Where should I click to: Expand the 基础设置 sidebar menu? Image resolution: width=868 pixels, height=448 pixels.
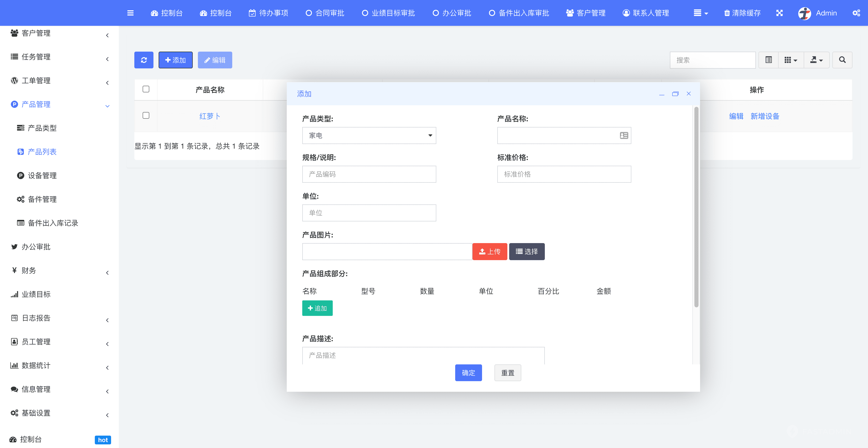point(59,413)
